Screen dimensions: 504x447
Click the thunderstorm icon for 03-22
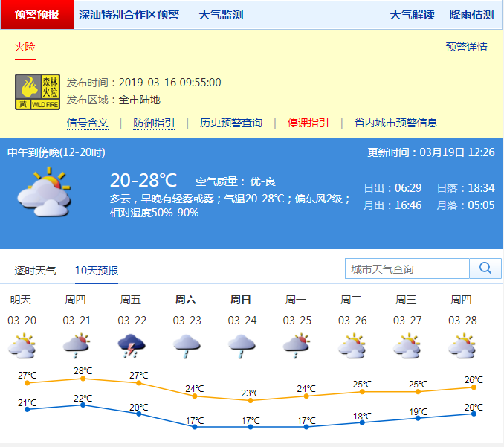coord(132,346)
